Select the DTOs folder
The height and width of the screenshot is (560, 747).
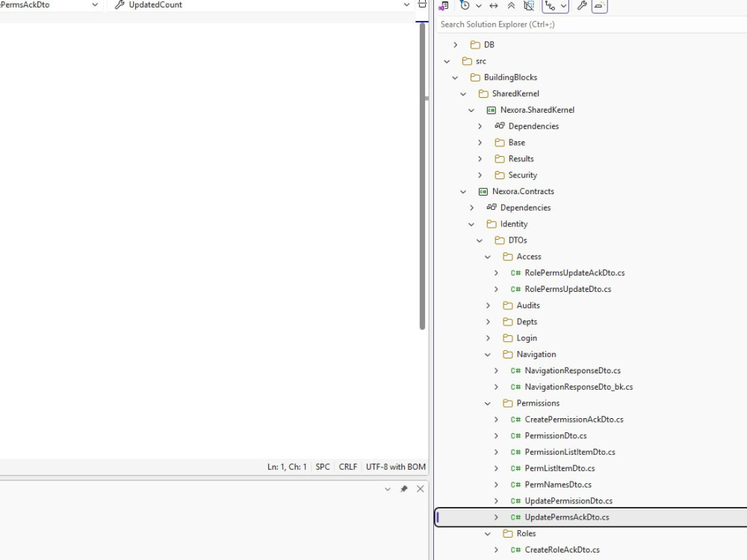point(518,240)
